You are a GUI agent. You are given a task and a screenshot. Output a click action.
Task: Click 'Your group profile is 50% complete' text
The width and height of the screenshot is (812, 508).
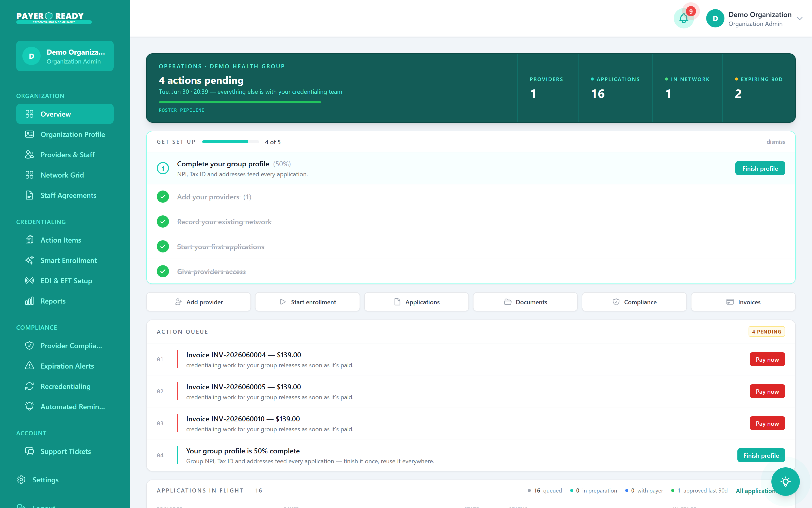tap(243, 451)
